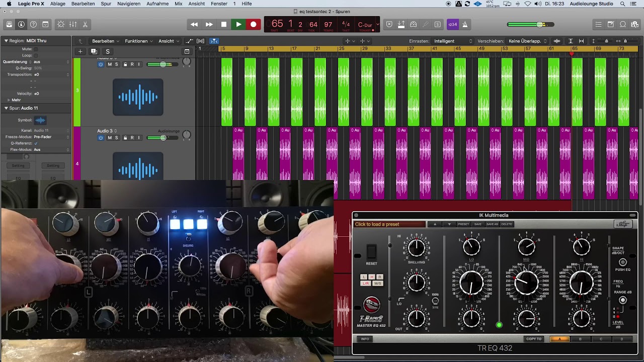Screen dimensions: 644x362
Task: Open the Verschieben Keine Überlapp. dropdown
Action: [527, 41]
